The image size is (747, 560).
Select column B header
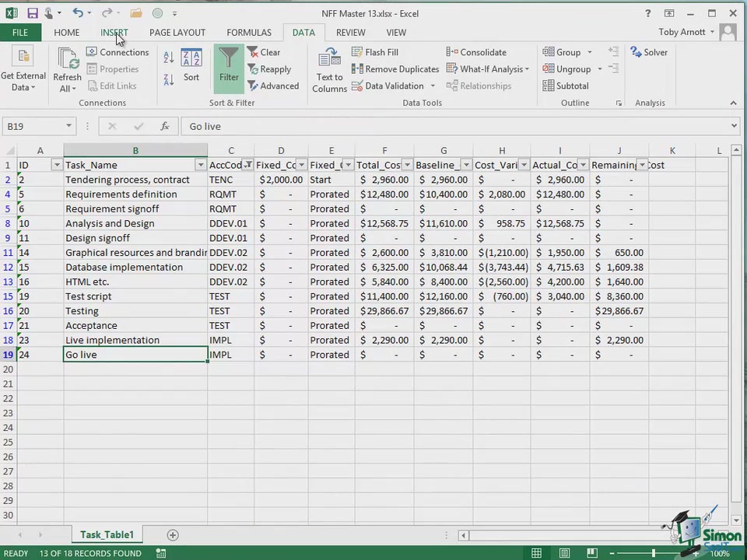[135, 150]
